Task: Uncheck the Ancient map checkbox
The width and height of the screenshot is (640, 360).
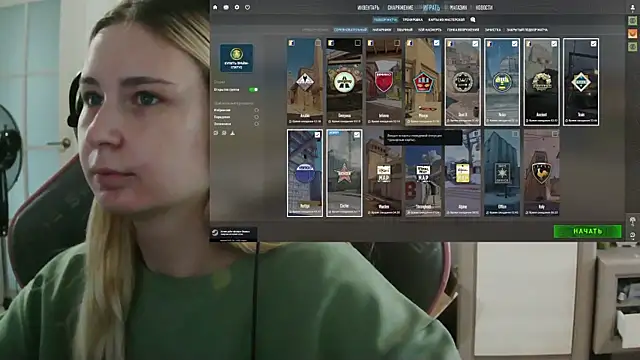Action: click(554, 43)
